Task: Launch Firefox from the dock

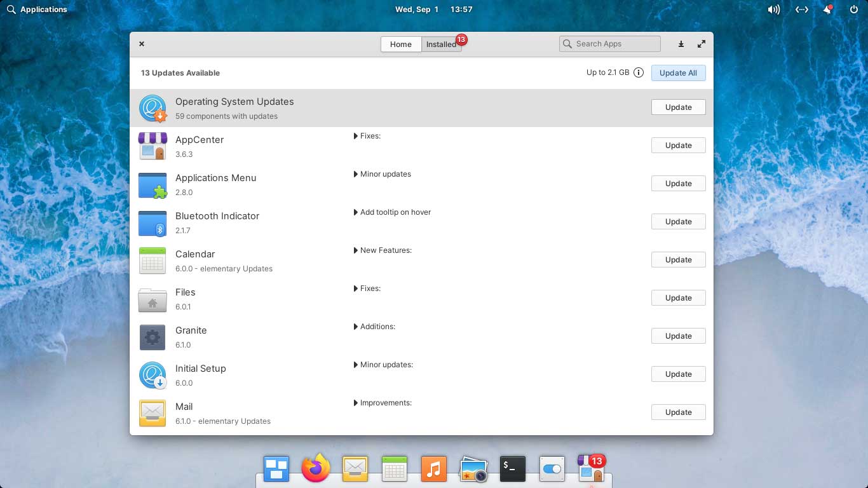Action: click(x=316, y=469)
